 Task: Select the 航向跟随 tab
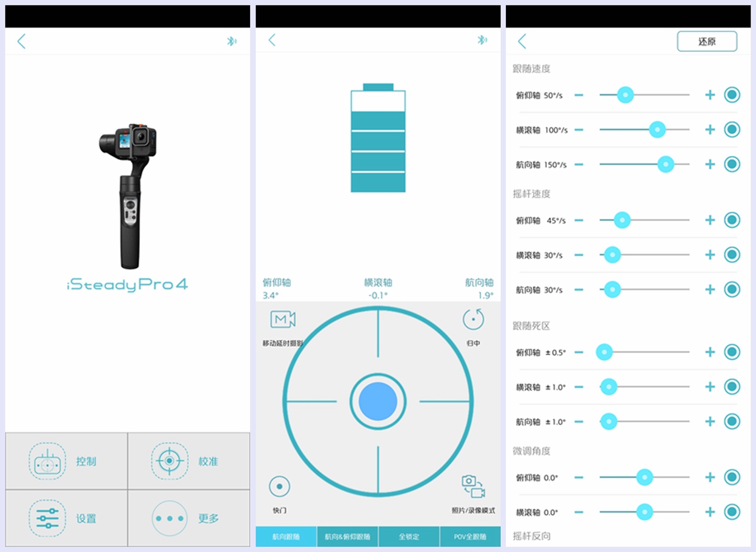point(286,536)
